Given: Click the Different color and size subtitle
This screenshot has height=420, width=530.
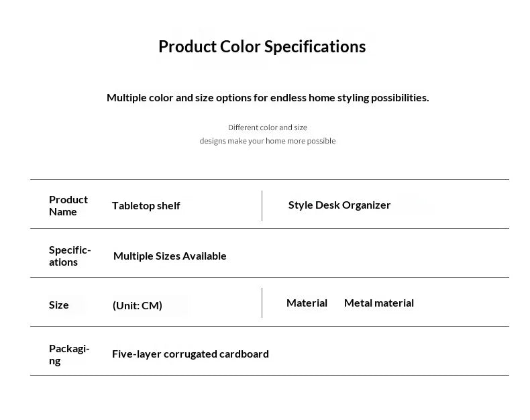Looking at the screenshot, I should click(268, 127).
